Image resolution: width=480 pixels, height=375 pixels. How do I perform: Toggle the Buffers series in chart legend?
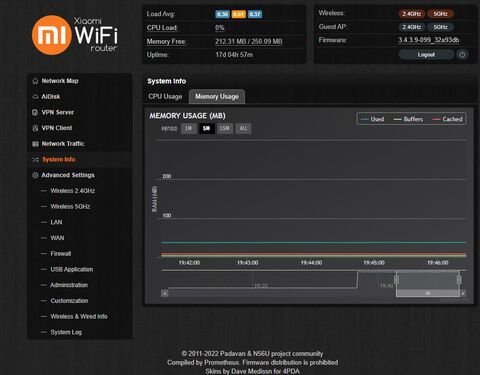pyautogui.click(x=408, y=119)
